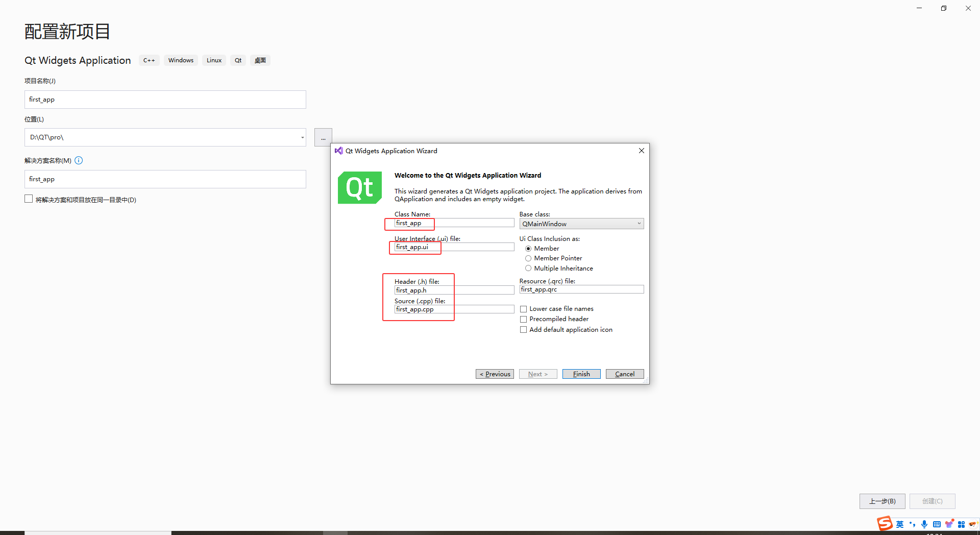
Task: Click the Header (.h) file field
Action: (454, 290)
